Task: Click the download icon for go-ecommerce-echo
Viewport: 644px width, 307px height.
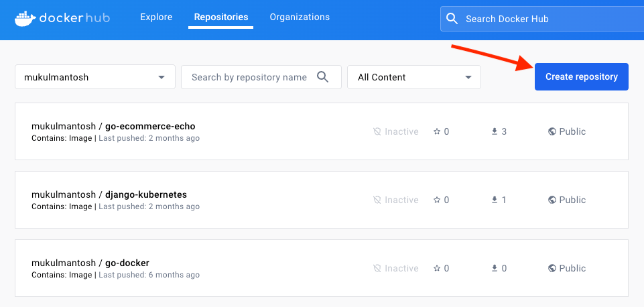Action: [495, 132]
